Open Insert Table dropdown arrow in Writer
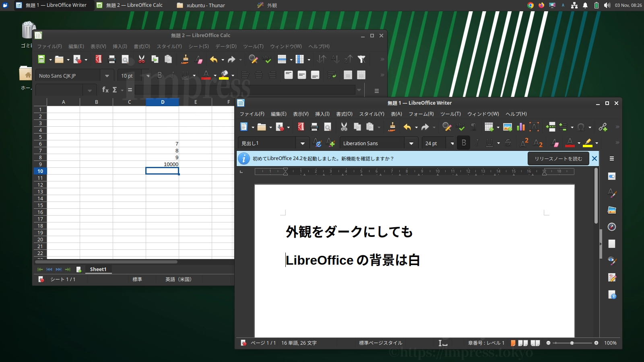Viewport: 644px width, 362px height. 498,127
